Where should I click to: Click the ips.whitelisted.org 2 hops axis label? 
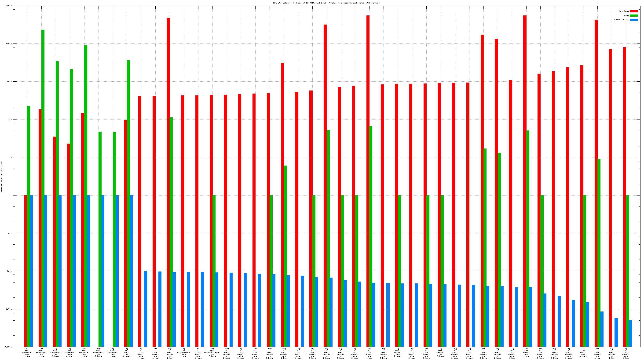[x=184, y=352]
